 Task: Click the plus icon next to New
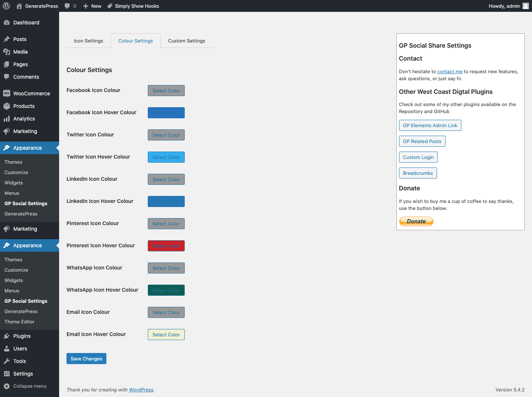[x=86, y=6]
